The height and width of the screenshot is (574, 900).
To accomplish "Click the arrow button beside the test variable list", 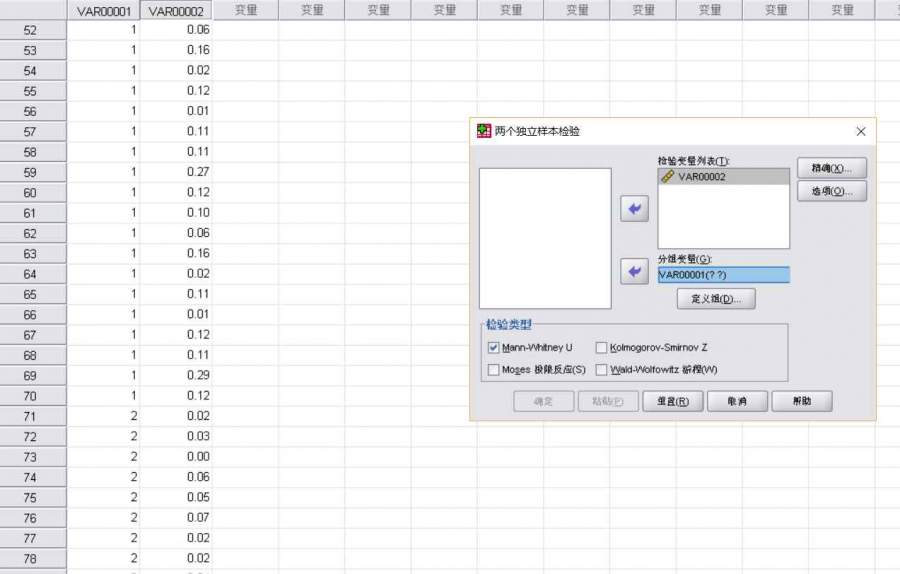I will (634, 209).
